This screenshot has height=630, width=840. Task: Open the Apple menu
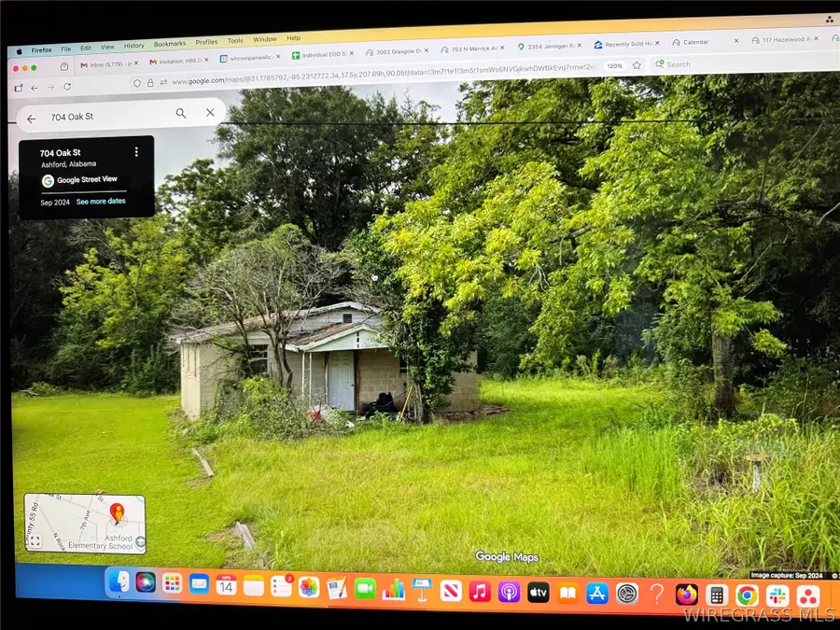pyautogui.click(x=20, y=51)
